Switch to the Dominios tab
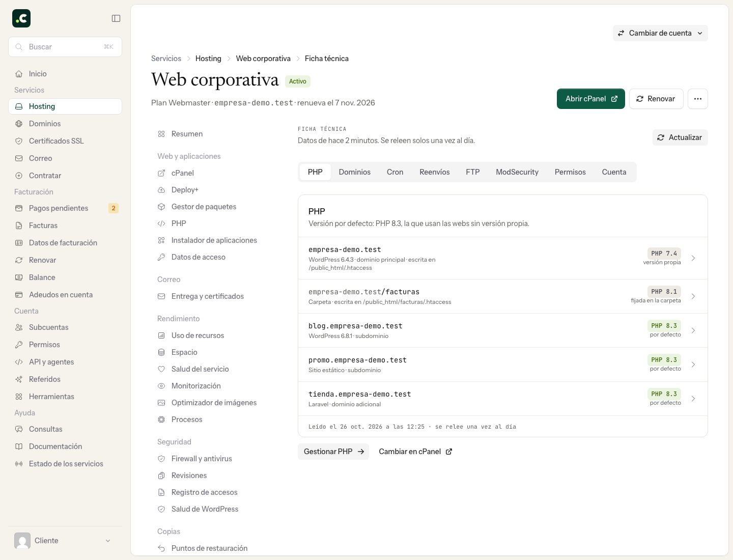 point(355,172)
